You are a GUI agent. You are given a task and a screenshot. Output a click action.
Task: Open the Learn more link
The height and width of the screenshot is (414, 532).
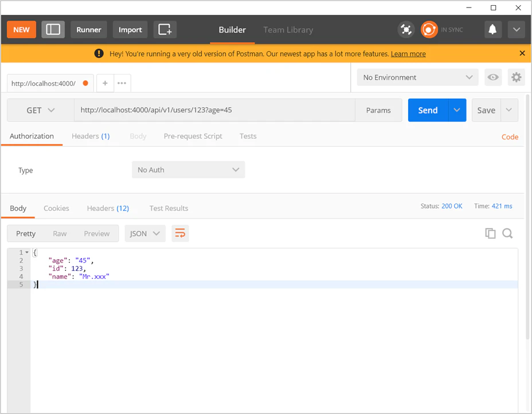coord(408,54)
